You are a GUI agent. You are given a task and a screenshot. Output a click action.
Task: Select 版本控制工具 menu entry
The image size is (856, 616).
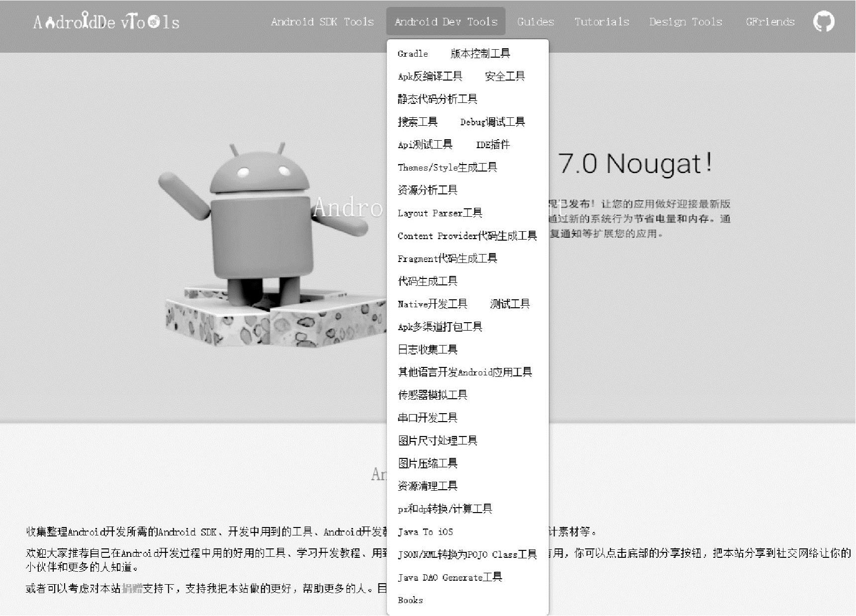pos(480,54)
